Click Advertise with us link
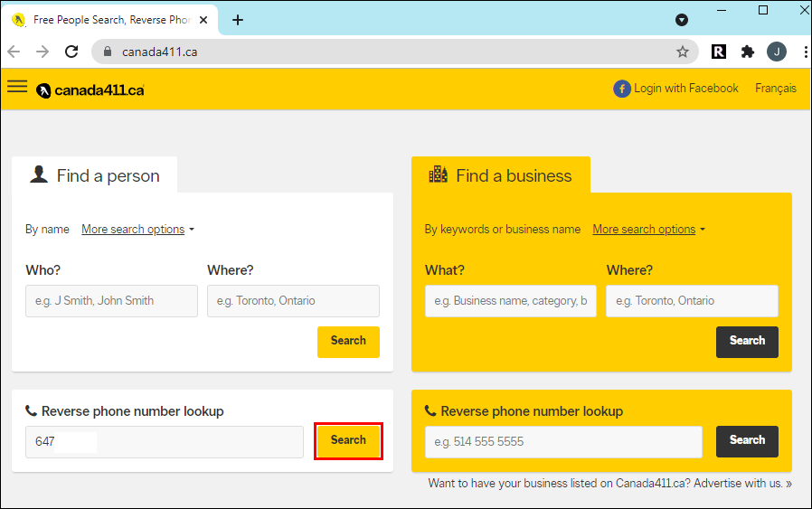This screenshot has width=812, height=509. [x=742, y=483]
